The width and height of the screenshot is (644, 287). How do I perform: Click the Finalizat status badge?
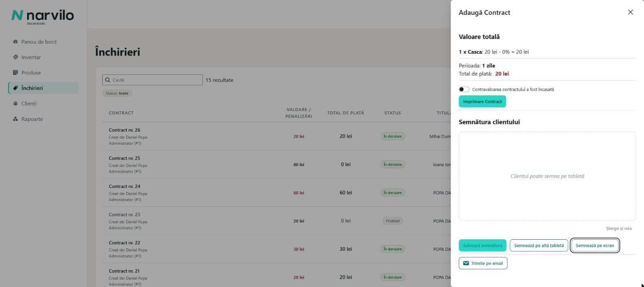(393, 221)
